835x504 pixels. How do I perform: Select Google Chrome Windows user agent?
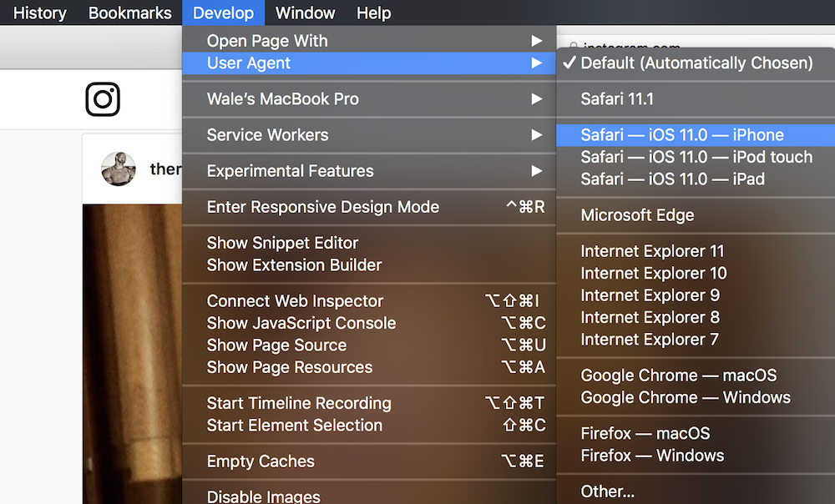[696, 397]
